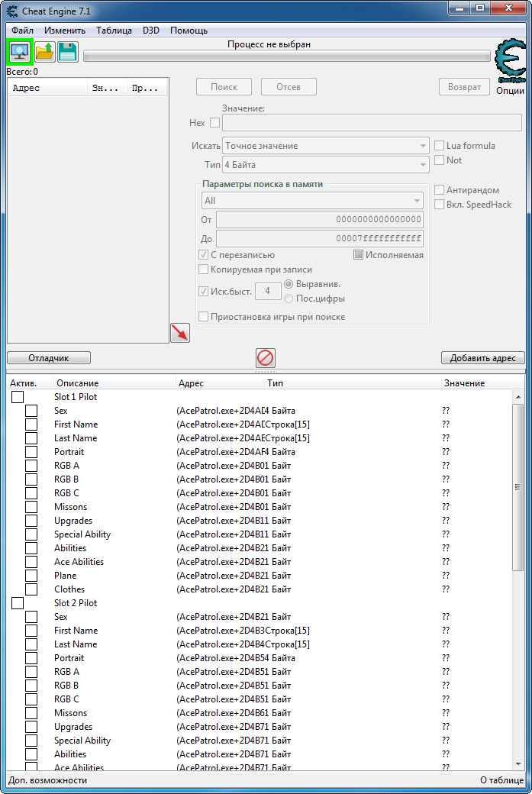Enable the Slot 1 Pilot checkbox
Screen dimensions: 532x794
coord(18,396)
